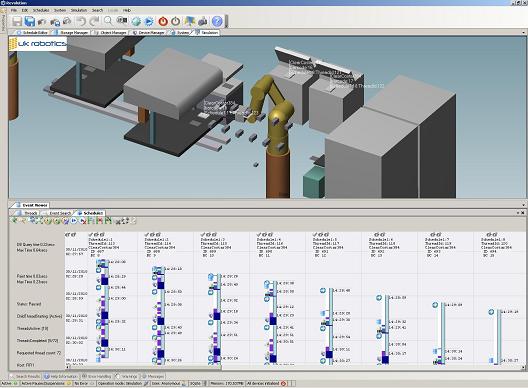Click the dropdown arrow at Event Viewer panel right edge
528x388 pixels.
[x=523, y=205]
